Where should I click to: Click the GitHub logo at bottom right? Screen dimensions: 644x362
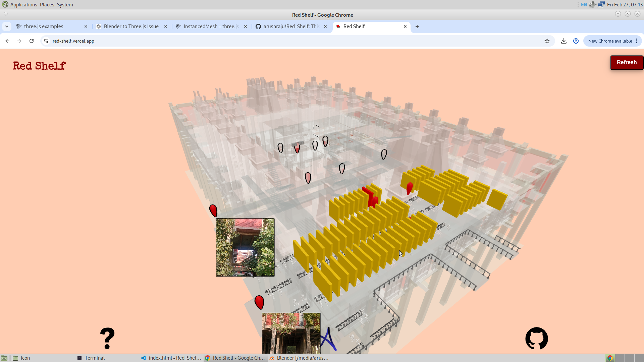[x=537, y=339]
